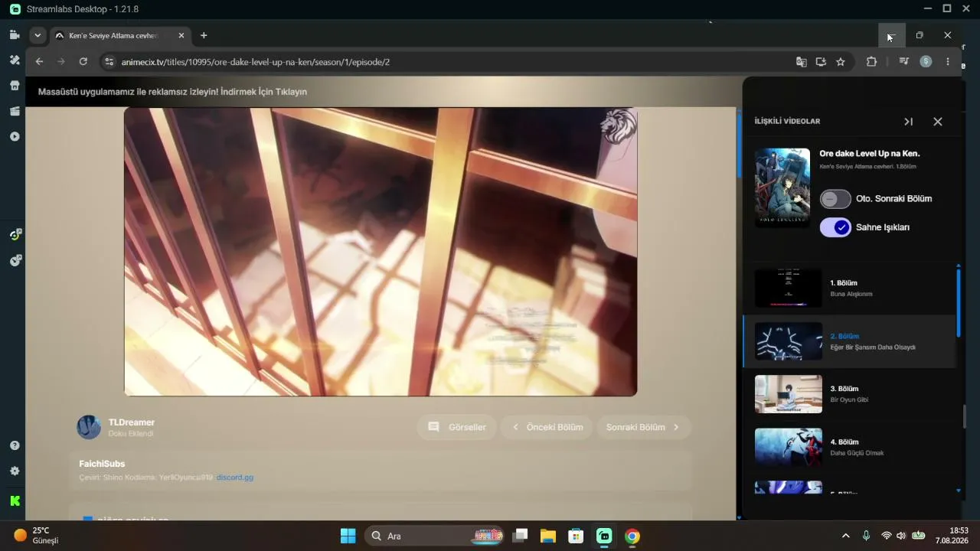This screenshot has width=980, height=551.
Task: Show hidden system tray icons
Action: pos(845,536)
